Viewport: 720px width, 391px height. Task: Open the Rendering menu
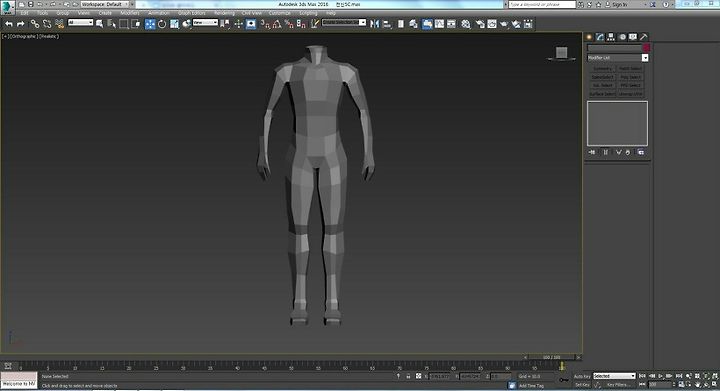point(225,13)
